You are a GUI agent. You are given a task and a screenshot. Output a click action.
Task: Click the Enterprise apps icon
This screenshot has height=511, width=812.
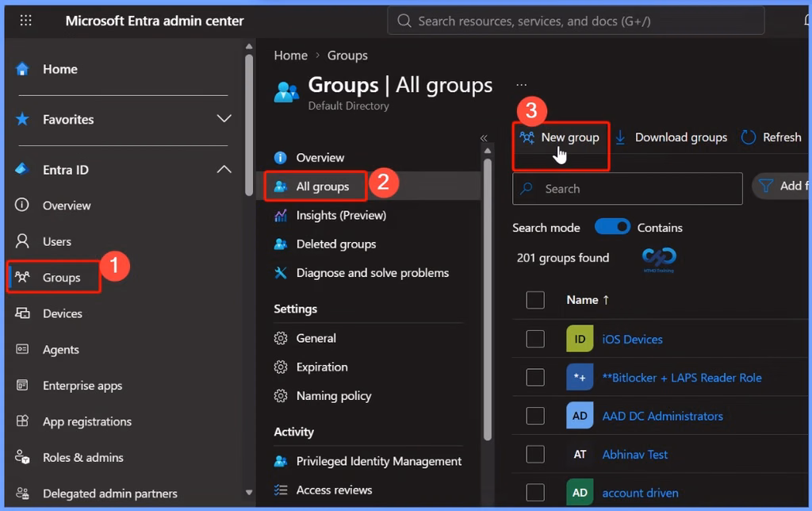22,385
